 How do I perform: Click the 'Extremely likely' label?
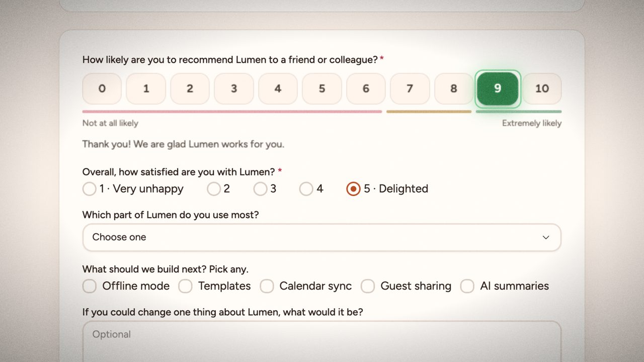[532, 123]
